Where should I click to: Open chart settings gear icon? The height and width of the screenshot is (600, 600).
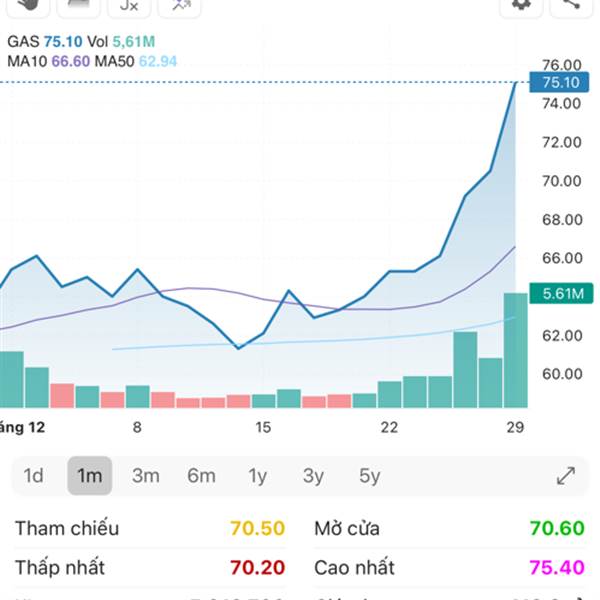(521, 4)
